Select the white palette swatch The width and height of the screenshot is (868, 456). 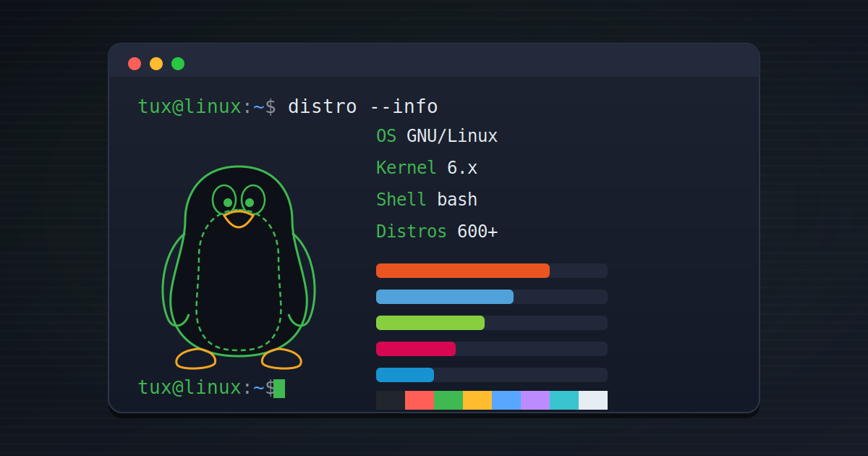pos(593,400)
